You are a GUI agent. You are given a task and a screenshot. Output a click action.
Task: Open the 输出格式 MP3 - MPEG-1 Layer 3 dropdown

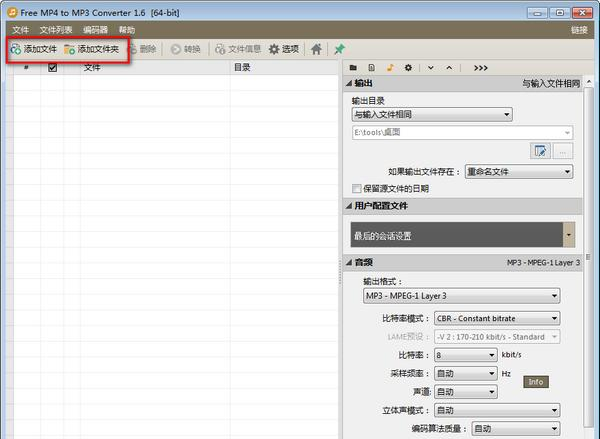tap(461, 296)
